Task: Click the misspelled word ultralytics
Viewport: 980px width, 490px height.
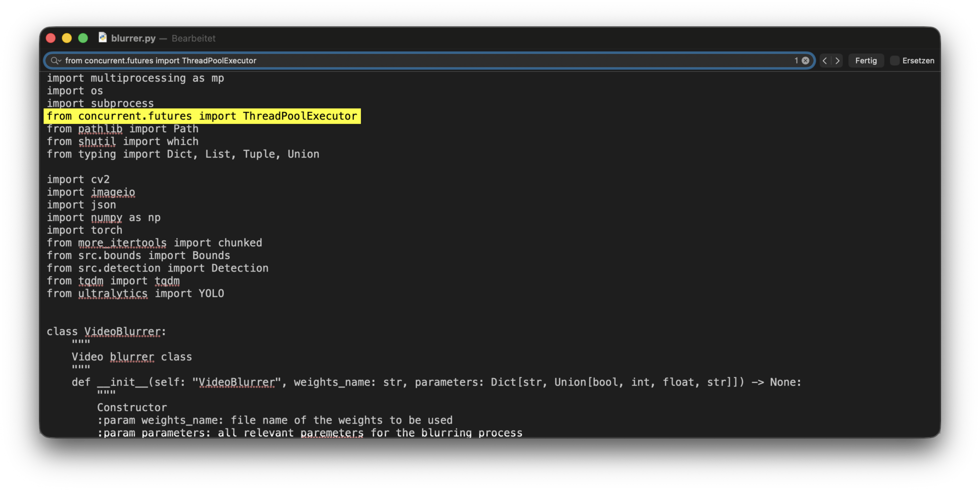Action: (x=113, y=293)
